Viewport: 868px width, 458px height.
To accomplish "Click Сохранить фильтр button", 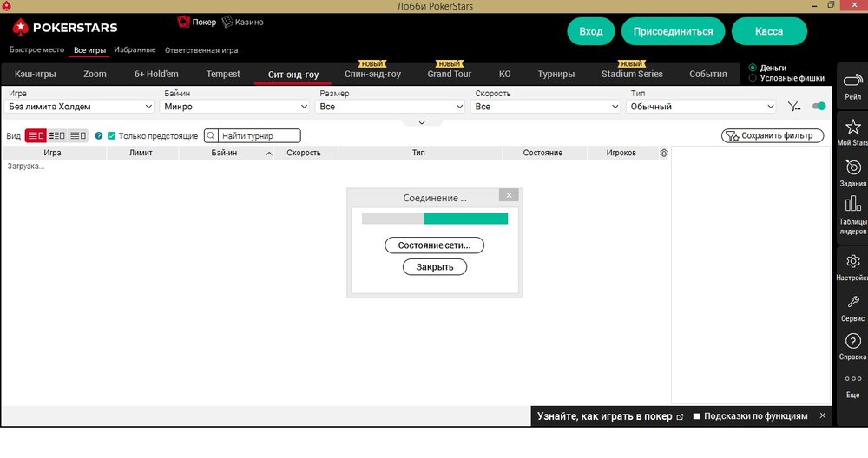I will click(x=773, y=135).
